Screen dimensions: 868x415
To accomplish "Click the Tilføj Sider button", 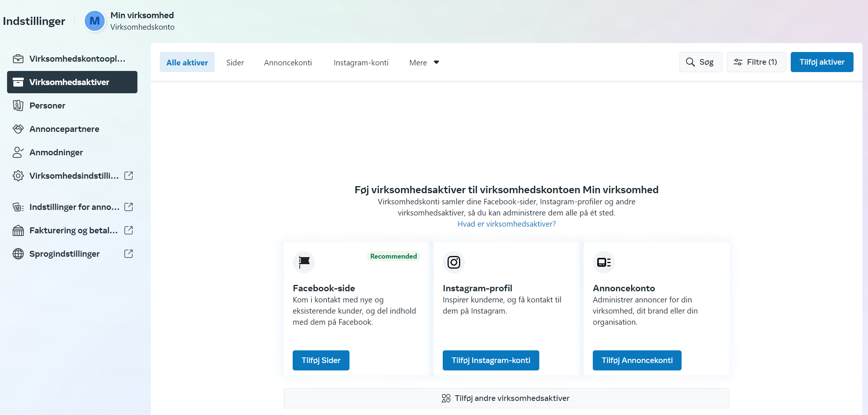I will 321,360.
